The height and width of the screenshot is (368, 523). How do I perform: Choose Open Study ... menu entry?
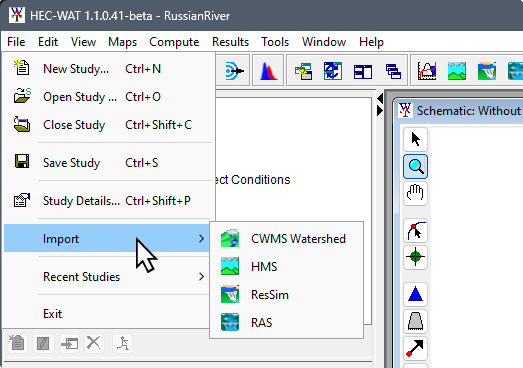(108, 97)
